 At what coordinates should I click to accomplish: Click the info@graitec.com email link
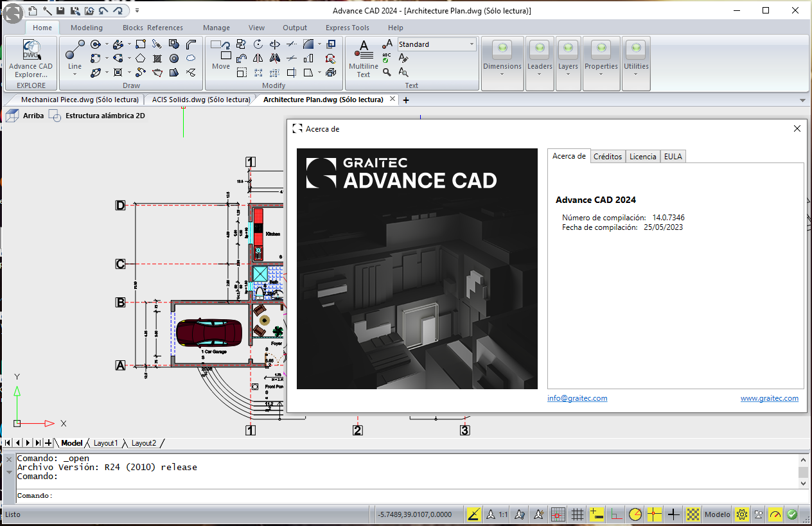pyautogui.click(x=578, y=398)
